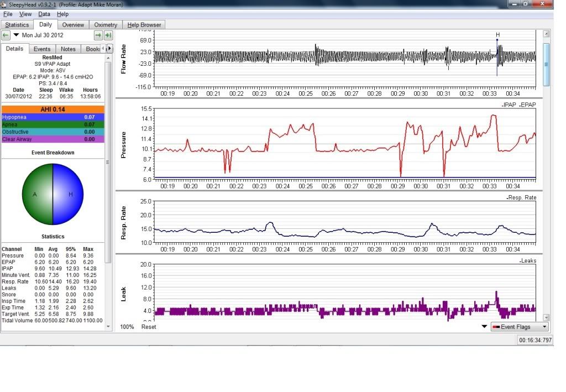Screen dimensions: 566x392
Task: Select the Details sub-tab
Action: (14, 49)
